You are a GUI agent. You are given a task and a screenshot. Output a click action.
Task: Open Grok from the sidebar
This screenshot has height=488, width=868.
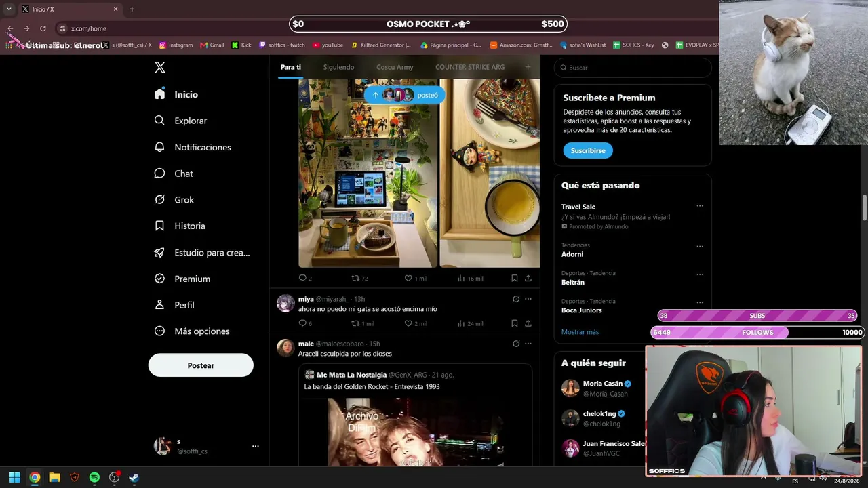174,200
